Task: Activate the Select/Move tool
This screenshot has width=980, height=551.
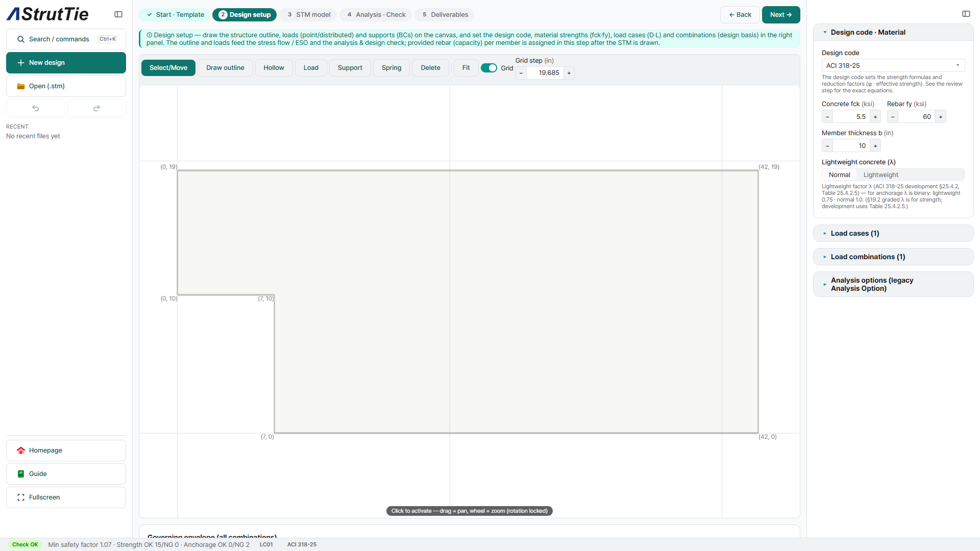Action: point(168,68)
